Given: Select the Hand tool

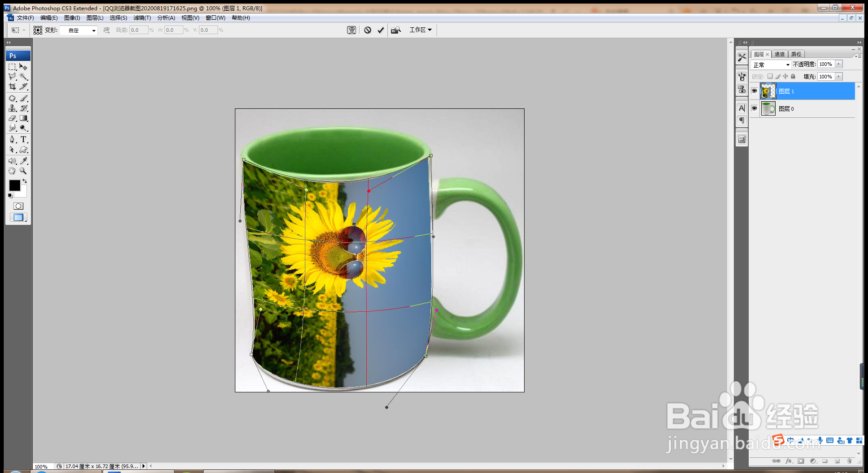Looking at the screenshot, I should (x=12, y=171).
